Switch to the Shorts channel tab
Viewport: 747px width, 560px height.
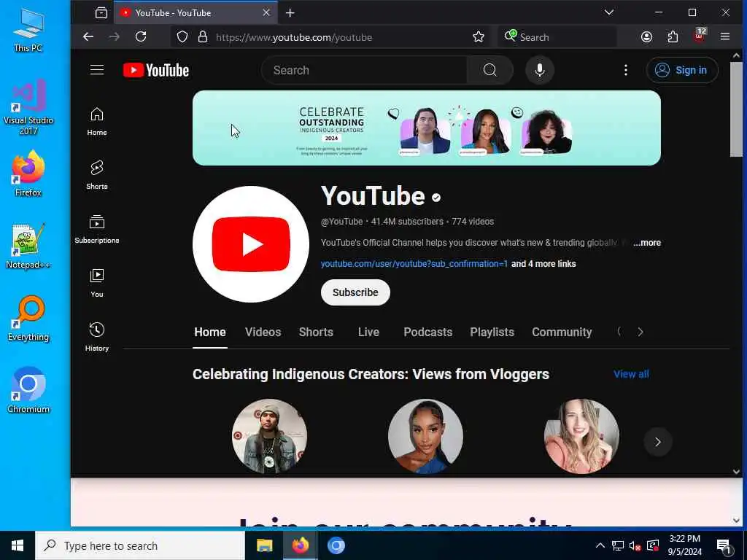316,332
